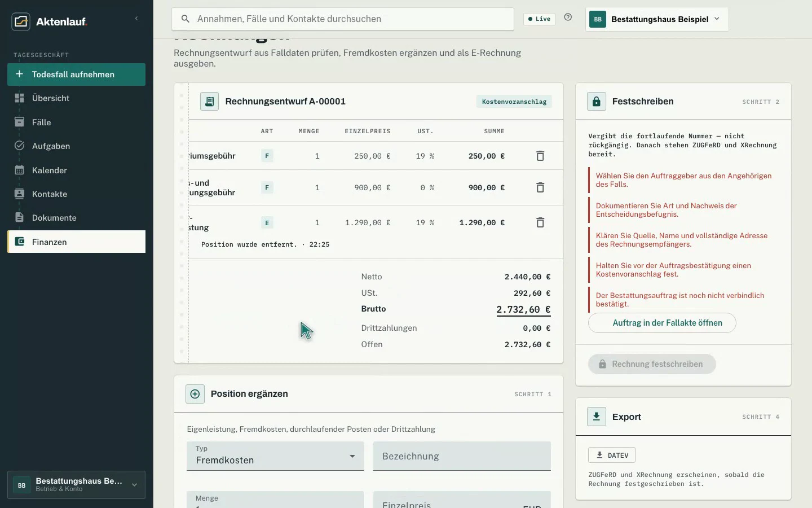This screenshot has width=812, height=508.
Task: Click the EINZELPREIS column header
Action: [368, 131]
